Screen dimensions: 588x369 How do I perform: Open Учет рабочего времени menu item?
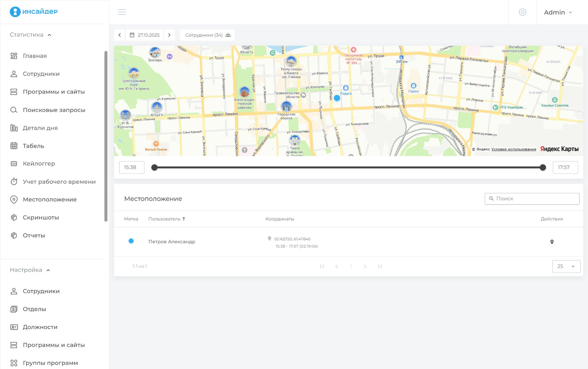point(59,182)
